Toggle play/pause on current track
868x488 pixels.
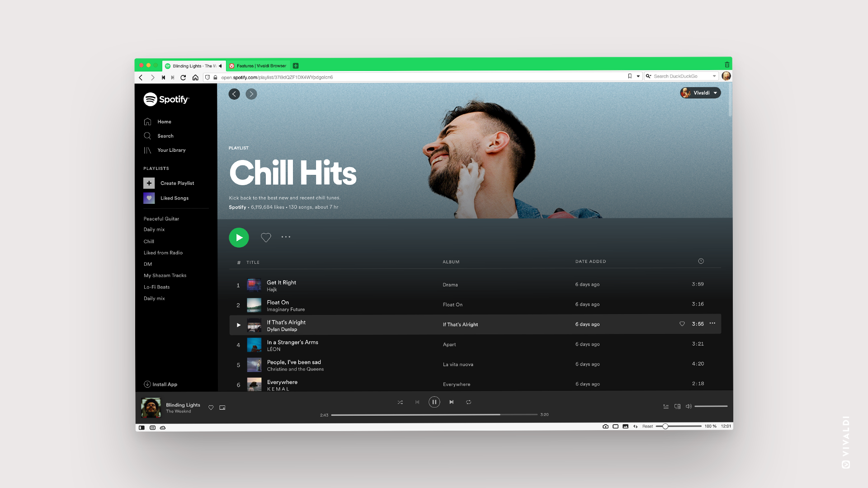[x=434, y=402]
